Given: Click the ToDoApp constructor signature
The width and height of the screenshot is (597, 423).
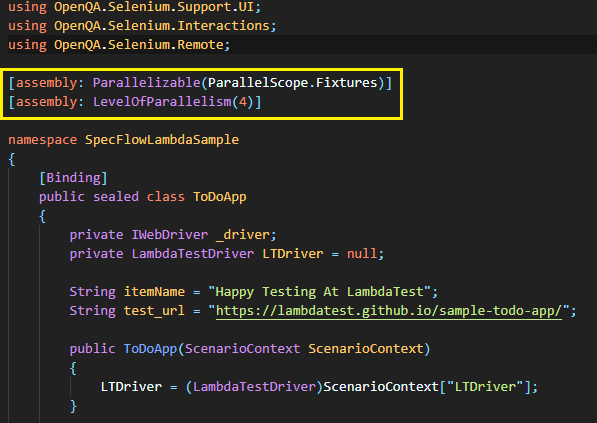Looking at the screenshot, I should coord(250,349).
